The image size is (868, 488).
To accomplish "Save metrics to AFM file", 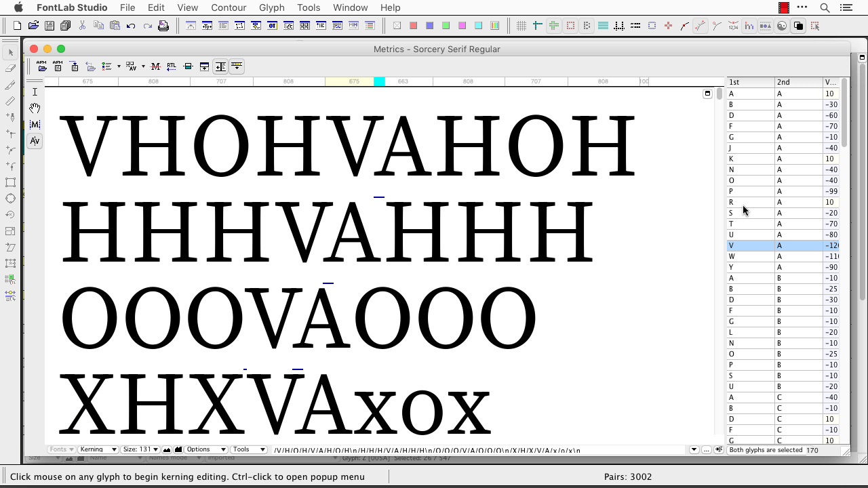I will coord(58,66).
